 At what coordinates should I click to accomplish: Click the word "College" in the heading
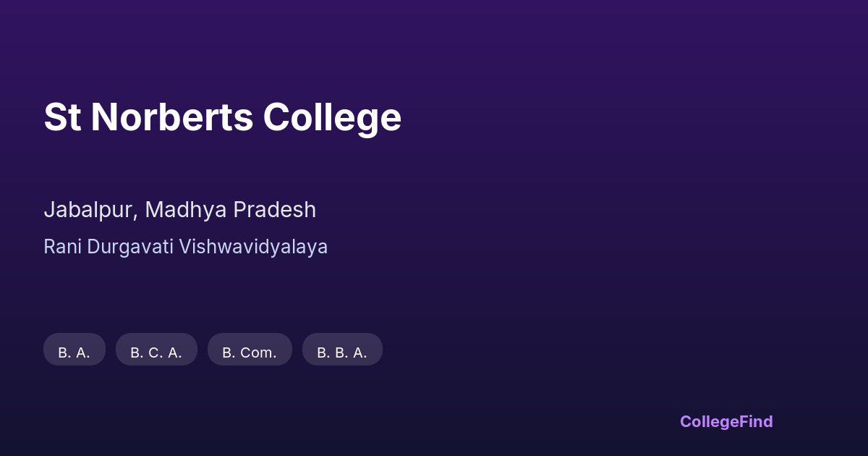[x=332, y=117]
